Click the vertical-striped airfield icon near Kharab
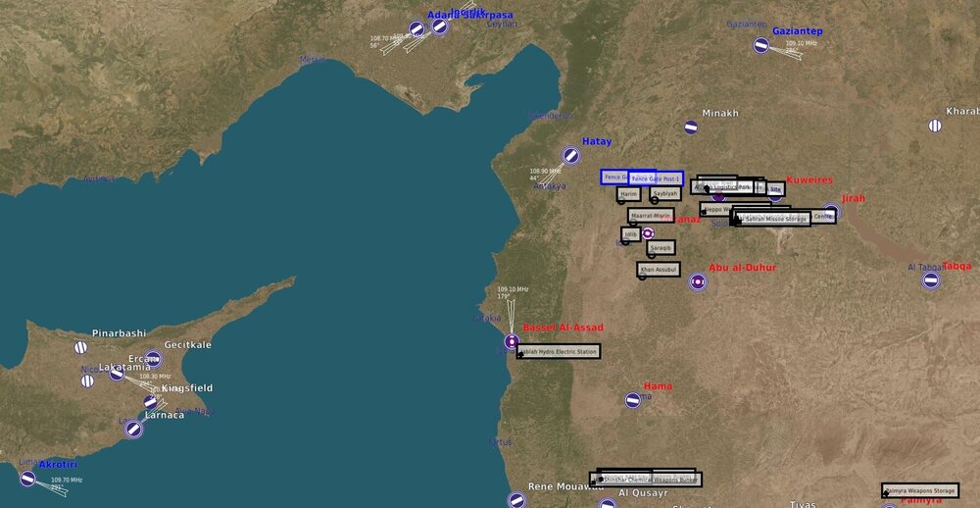980x508 pixels. coord(935,126)
